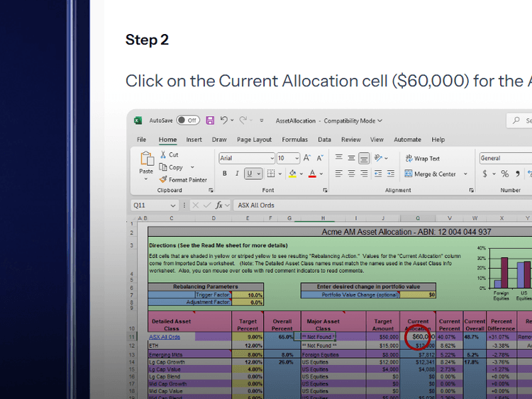The height and width of the screenshot is (399, 532).
Task: Open the Arial font name dropdown
Action: tap(272, 158)
